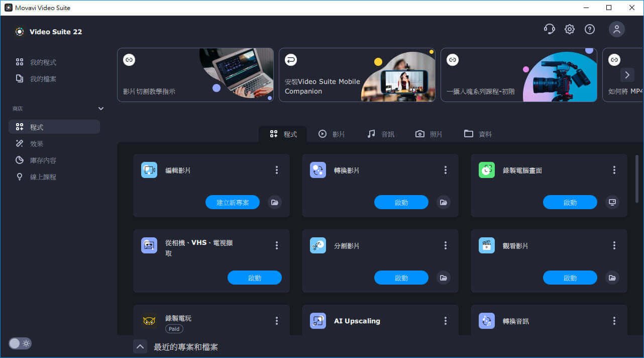644x358 pixels.
Task: Collapse the 商店 sidebar section
Action: pyautogui.click(x=101, y=109)
